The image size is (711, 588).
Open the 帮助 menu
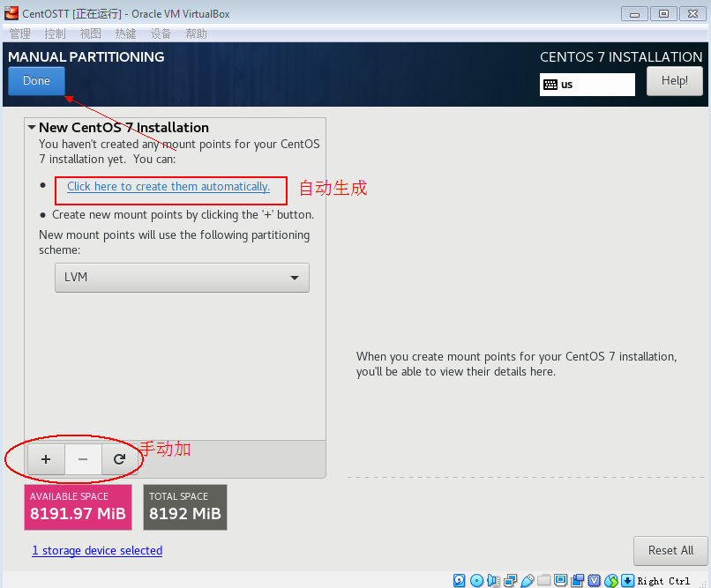(197, 34)
